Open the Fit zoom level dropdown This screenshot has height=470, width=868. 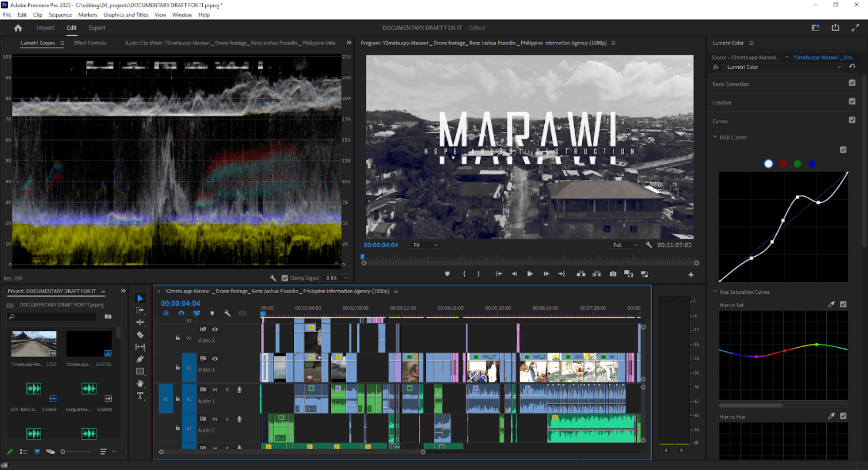click(425, 245)
